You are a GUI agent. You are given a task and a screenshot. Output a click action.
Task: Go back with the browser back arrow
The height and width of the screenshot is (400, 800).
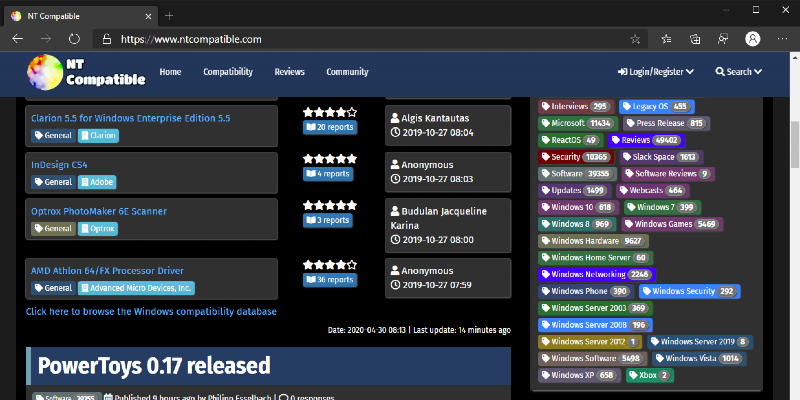point(18,39)
